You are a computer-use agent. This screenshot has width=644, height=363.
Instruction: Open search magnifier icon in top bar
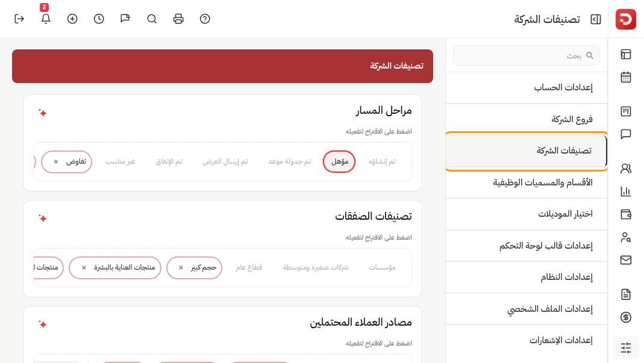(x=152, y=19)
